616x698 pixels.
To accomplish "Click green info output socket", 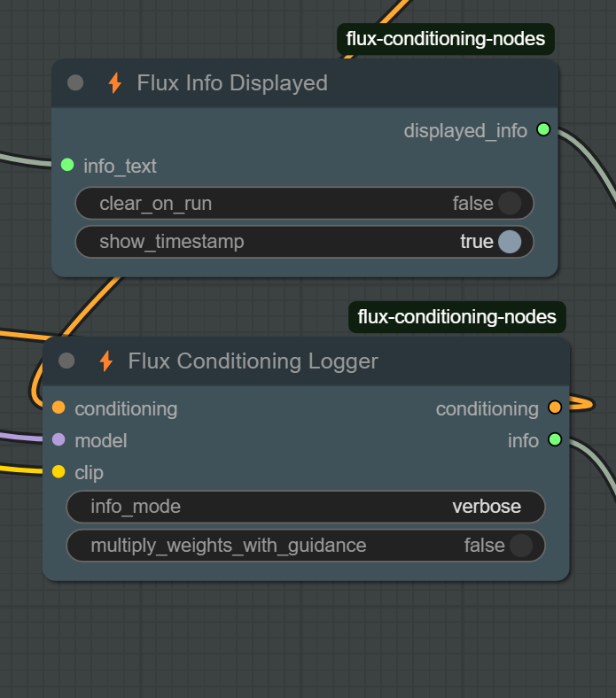I will tap(555, 439).
